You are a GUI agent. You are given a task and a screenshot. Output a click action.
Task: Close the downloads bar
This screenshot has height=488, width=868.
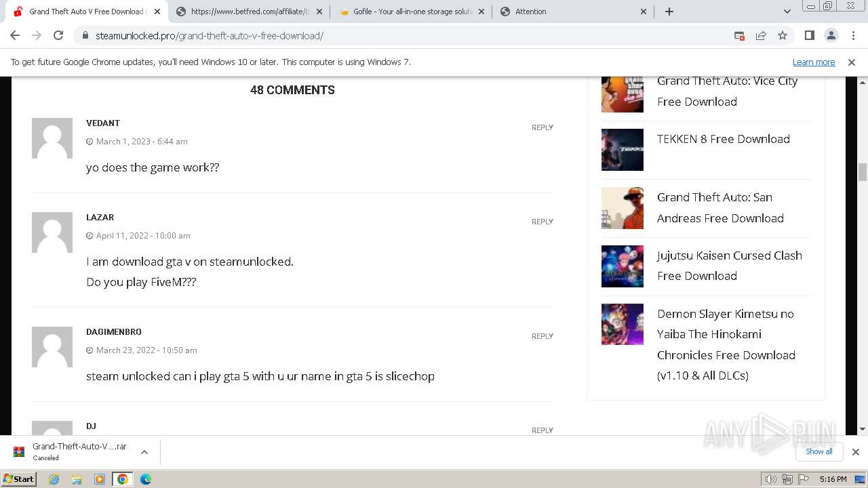point(855,451)
